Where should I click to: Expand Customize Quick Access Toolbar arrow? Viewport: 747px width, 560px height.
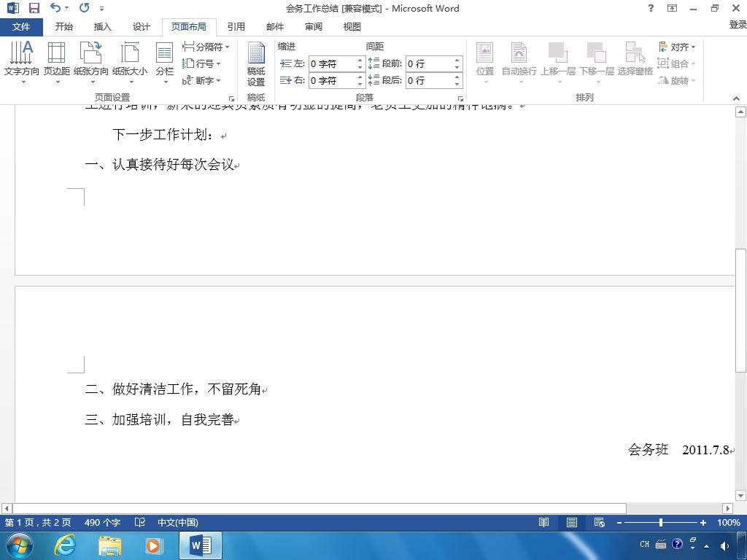click(101, 8)
